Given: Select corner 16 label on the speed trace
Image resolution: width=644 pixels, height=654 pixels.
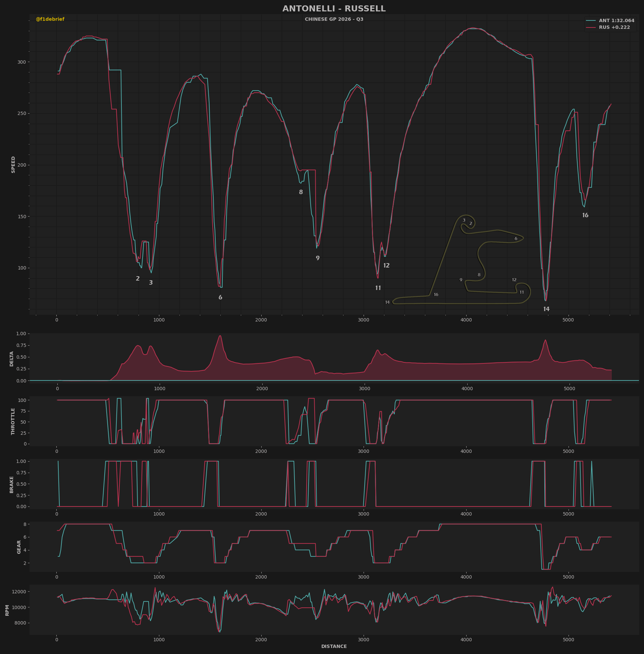Looking at the screenshot, I should 585,215.
